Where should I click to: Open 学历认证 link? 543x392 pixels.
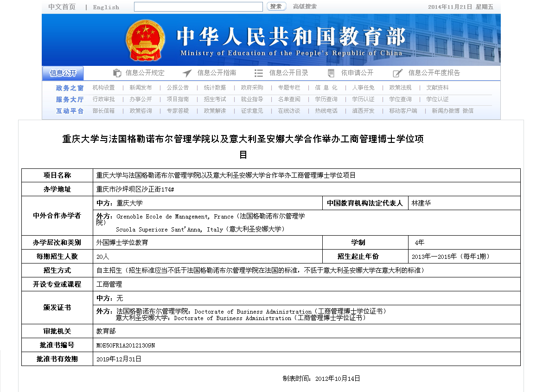click(x=363, y=99)
